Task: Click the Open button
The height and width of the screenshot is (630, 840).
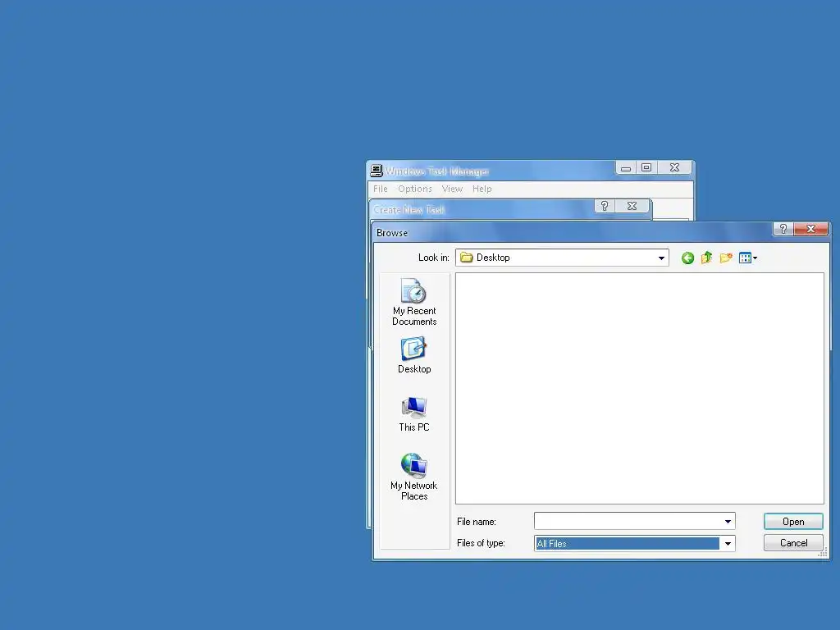Action: (793, 522)
